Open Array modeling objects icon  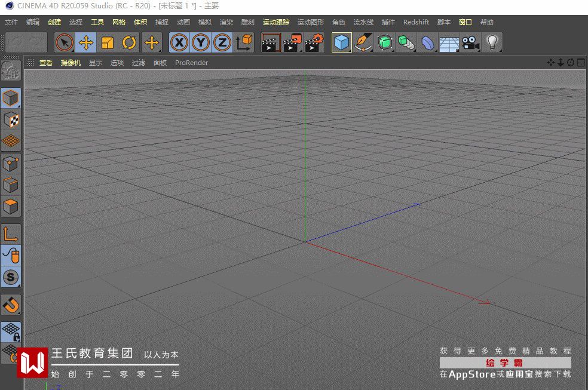click(x=406, y=42)
